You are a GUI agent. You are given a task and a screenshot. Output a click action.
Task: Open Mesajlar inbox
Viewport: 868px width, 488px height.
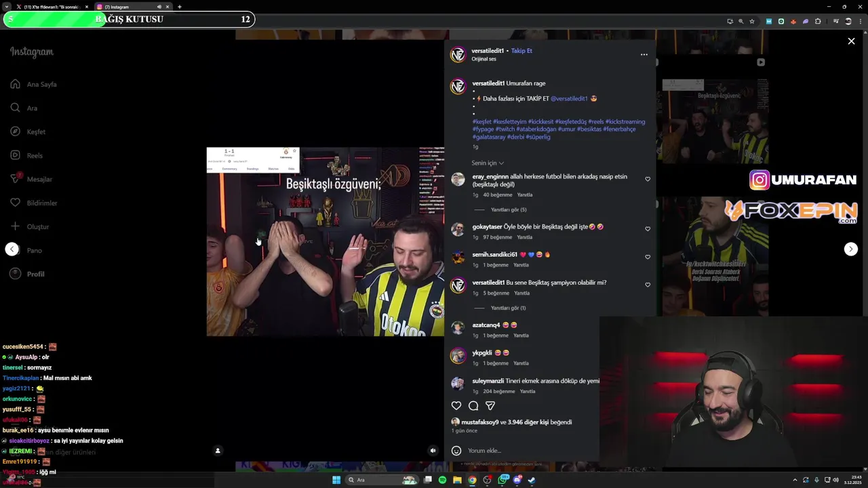[x=31, y=179]
